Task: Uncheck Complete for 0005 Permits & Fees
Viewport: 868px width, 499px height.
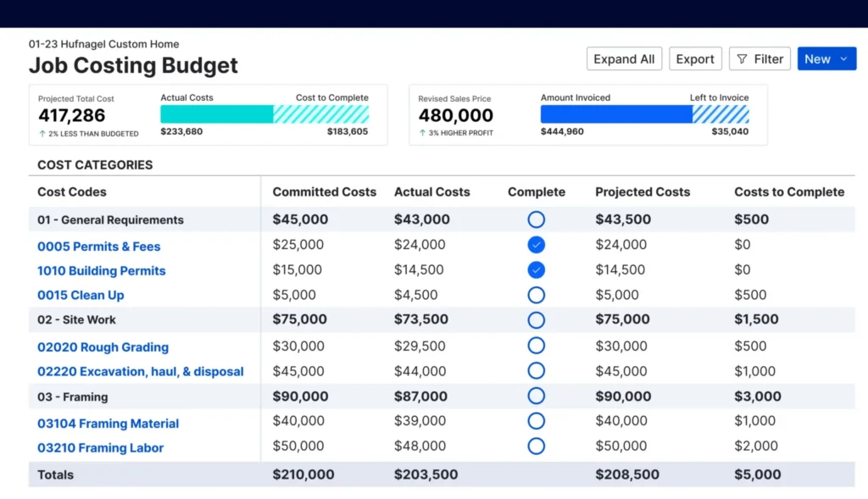Action: [536, 245]
